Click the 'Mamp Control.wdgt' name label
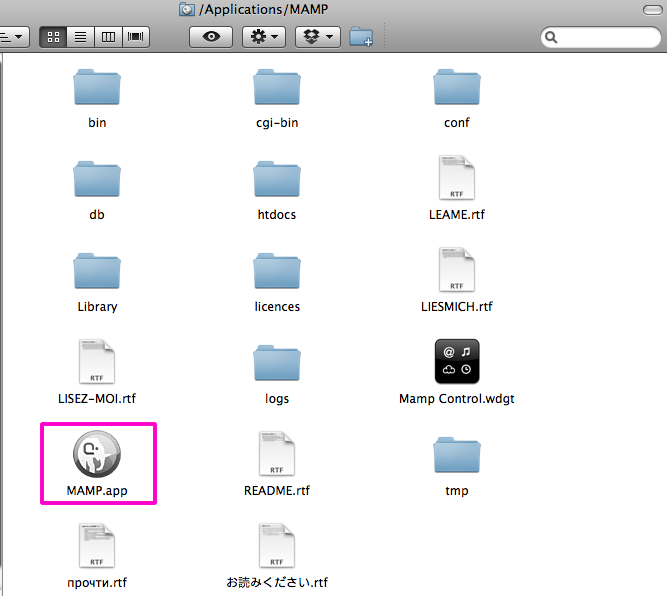667x596 pixels. coord(457,399)
